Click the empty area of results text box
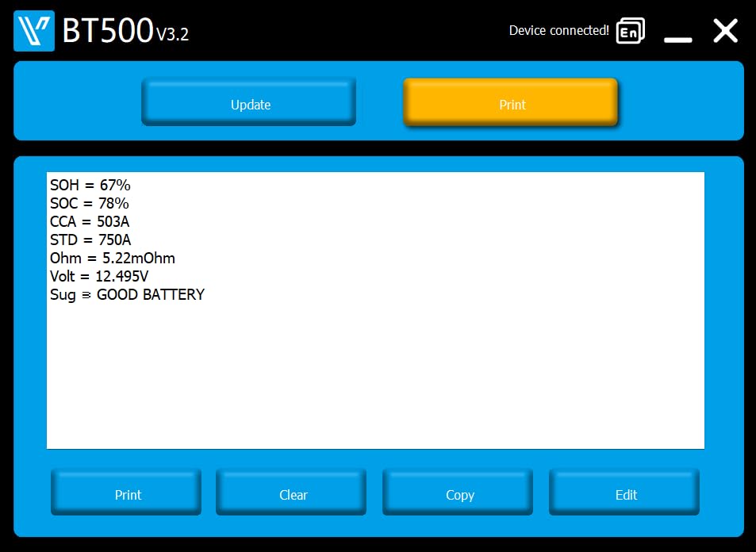756x552 pixels. point(375,376)
